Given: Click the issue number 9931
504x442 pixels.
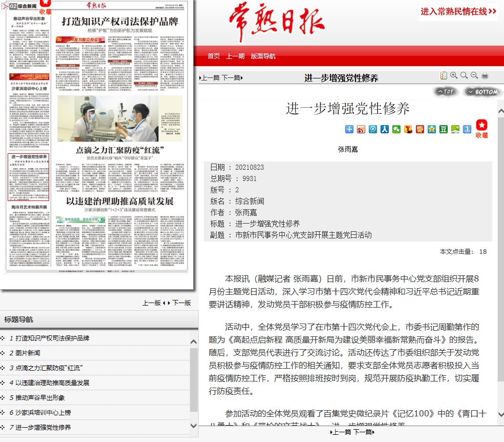Looking at the screenshot, I should pyautogui.click(x=249, y=178).
